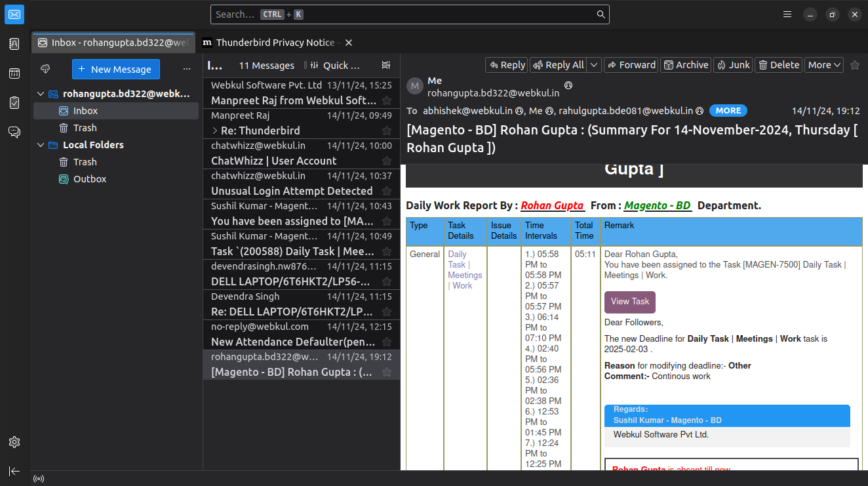Select Trash under rohangupta account
The width and height of the screenshot is (868, 486).
pyautogui.click(x=116, y=128)
